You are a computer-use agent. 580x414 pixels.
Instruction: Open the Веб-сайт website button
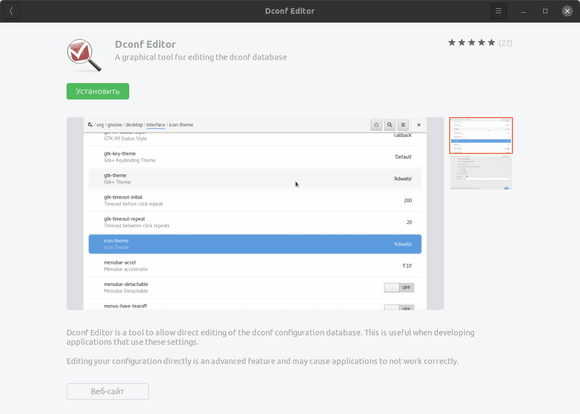(108, 391)
